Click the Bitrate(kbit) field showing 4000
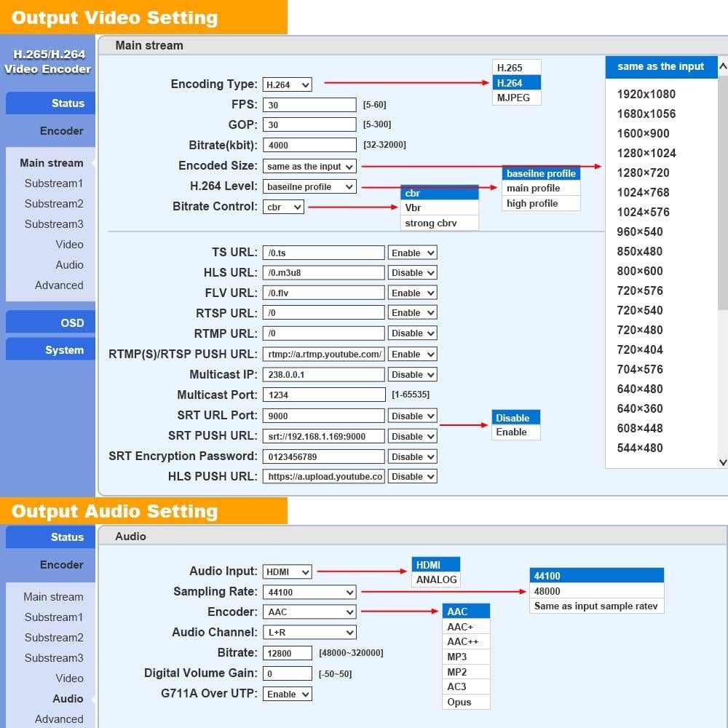Screen dimensions: 728x728 point(309,146)
